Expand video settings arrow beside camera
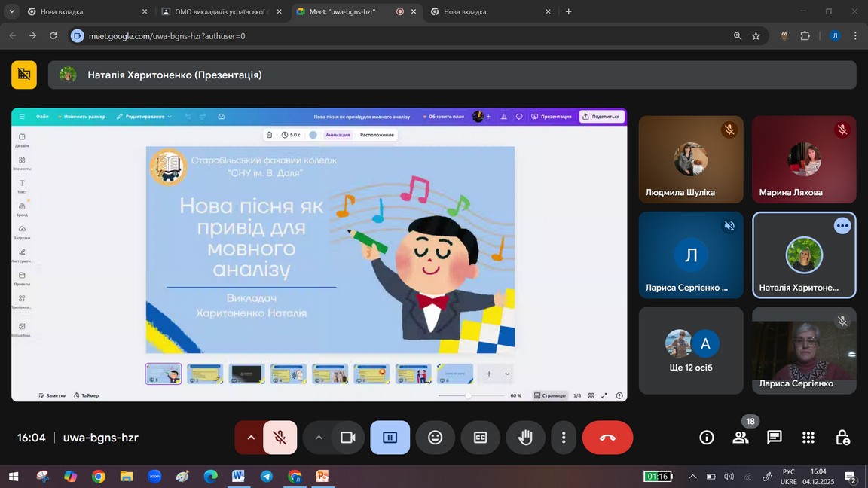The height and width of the screenshot is (488, 868). [x=319, y=438]
